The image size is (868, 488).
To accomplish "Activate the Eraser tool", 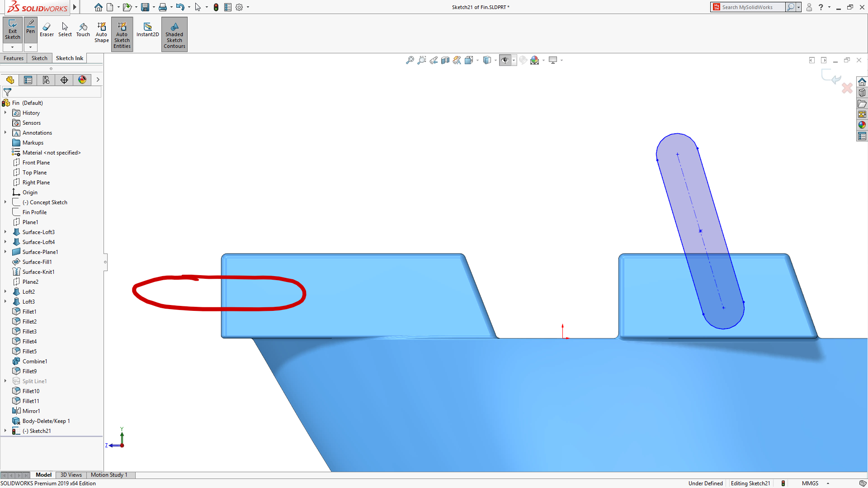I will tap(47, 29).
